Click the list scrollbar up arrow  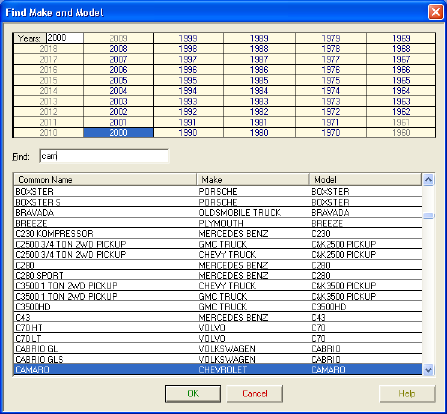428,180
